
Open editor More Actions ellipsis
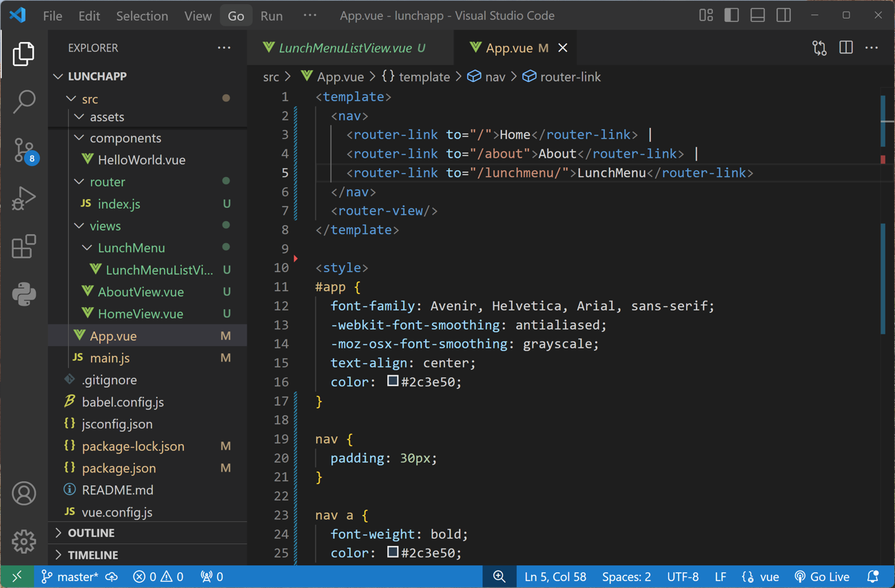(872, 48)
